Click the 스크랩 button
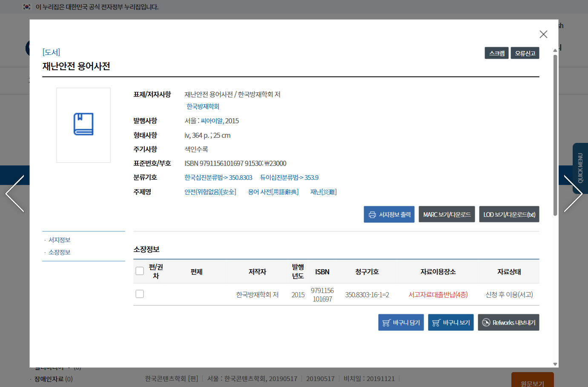 coord(496,53)
